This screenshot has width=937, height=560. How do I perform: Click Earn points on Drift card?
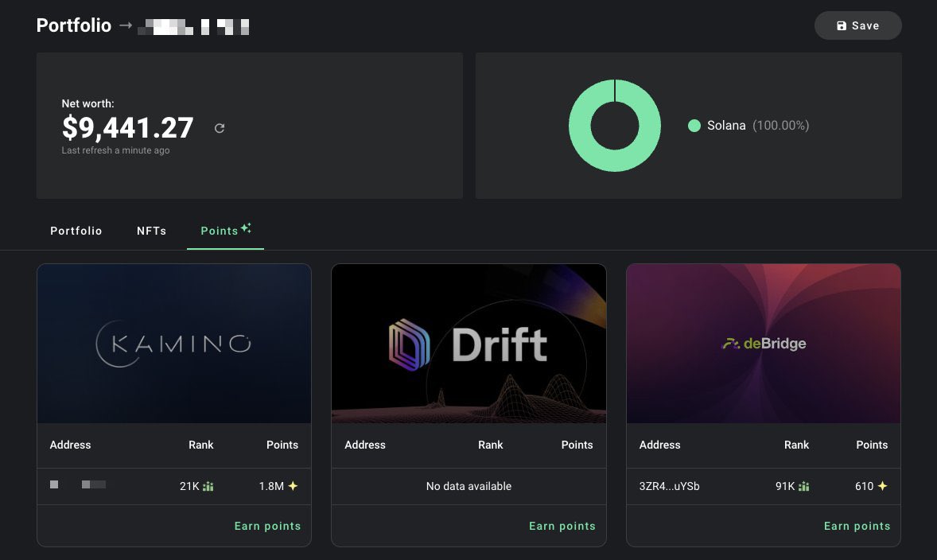pos(562,526)
